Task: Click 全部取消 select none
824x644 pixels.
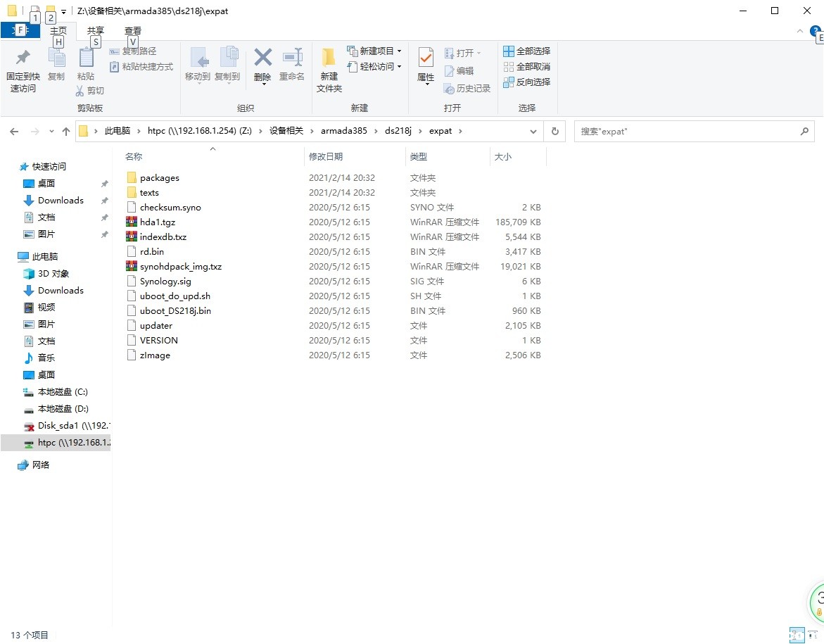Action: pyautogui.click(x=526, y=67)
